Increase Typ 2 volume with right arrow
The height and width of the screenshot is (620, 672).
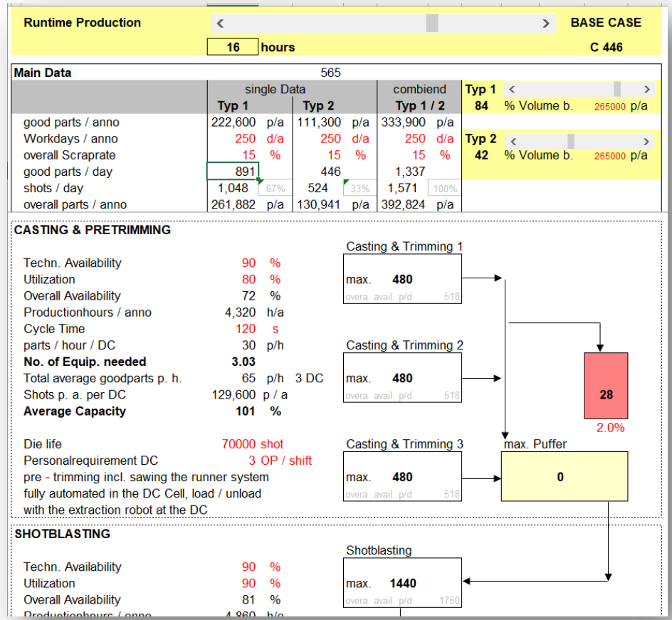point(646,141)
